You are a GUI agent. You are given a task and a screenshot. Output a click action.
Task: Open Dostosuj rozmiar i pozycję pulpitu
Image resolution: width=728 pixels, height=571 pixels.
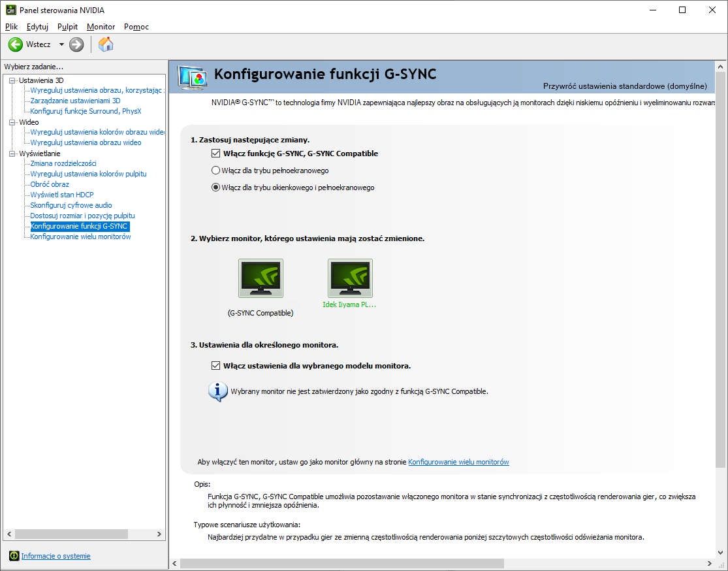[83, 216]
